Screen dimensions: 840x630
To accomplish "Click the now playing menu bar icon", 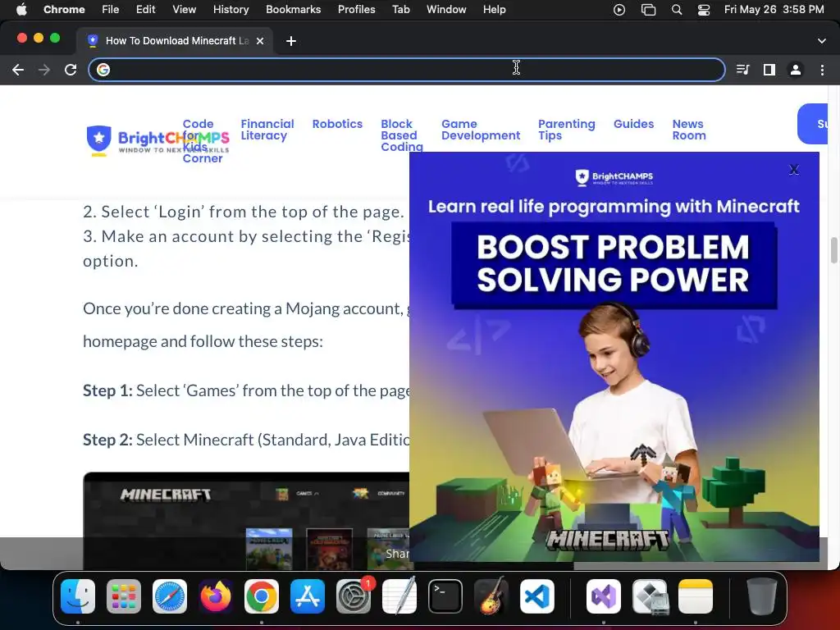I will coord(619,10).
